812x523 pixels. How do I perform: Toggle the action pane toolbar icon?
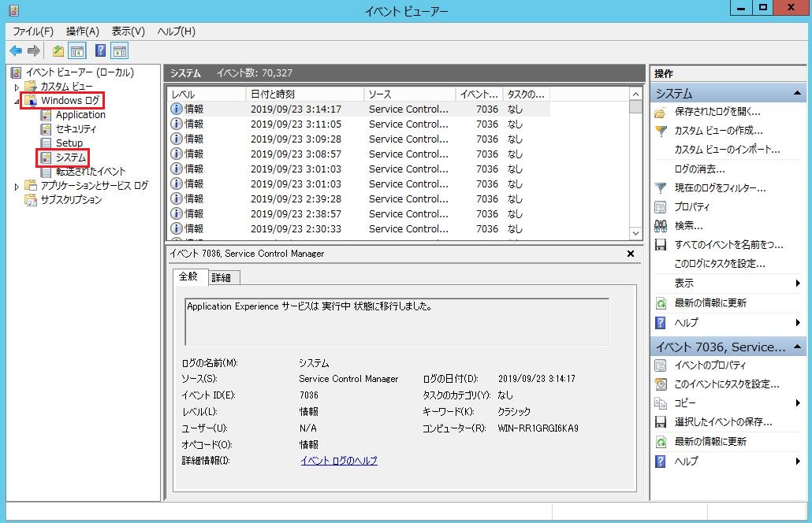pyautogui.click(x=120, y=50)
